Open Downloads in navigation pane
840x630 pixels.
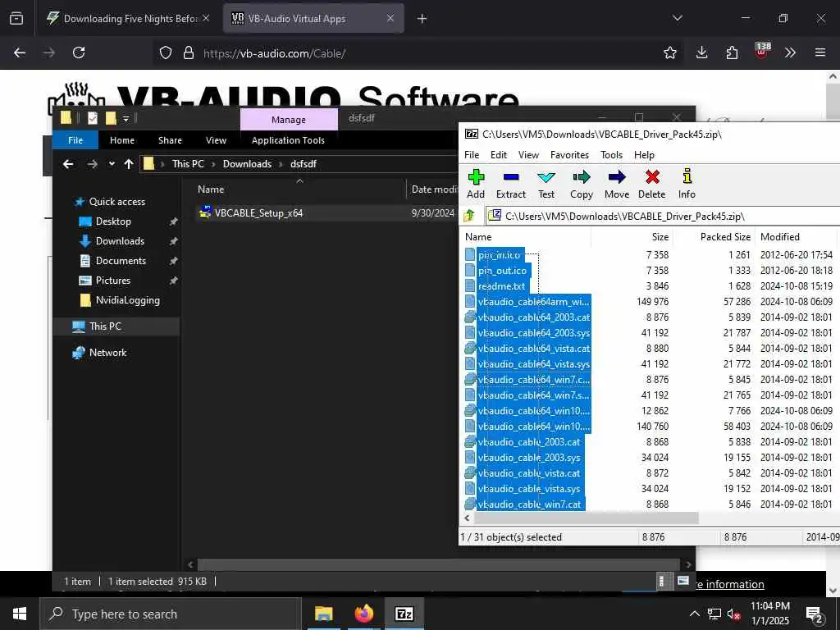tap(120, 241)
